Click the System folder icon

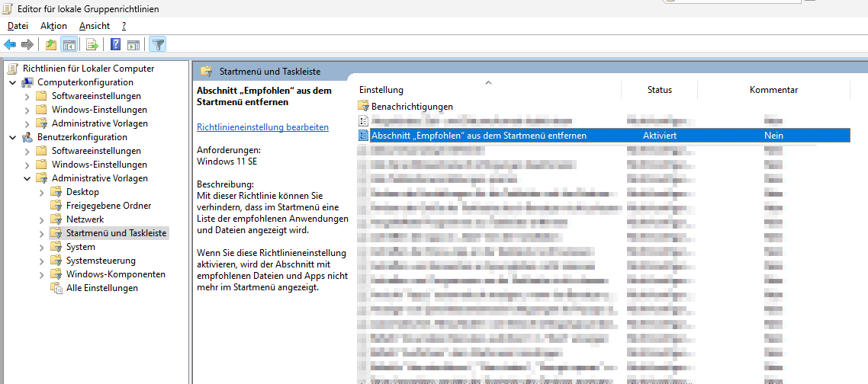click(56, 247)
